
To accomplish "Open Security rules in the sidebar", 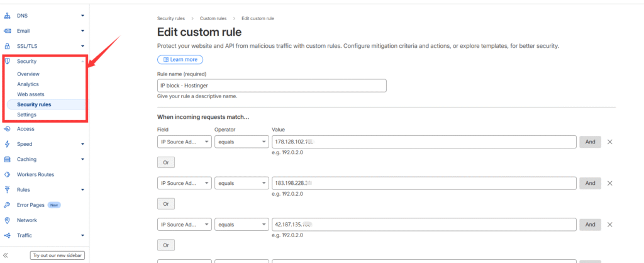I will (x=34, y=104).
